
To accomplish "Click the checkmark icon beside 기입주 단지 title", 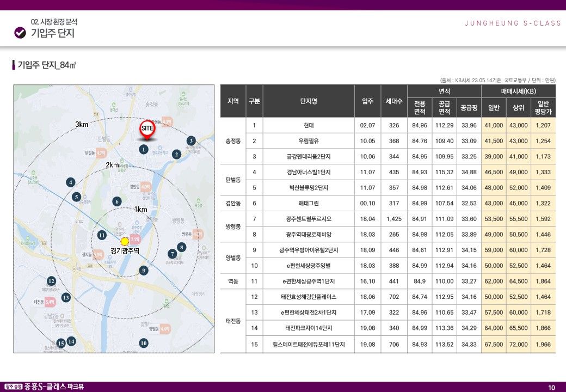I will pos(20,33).
